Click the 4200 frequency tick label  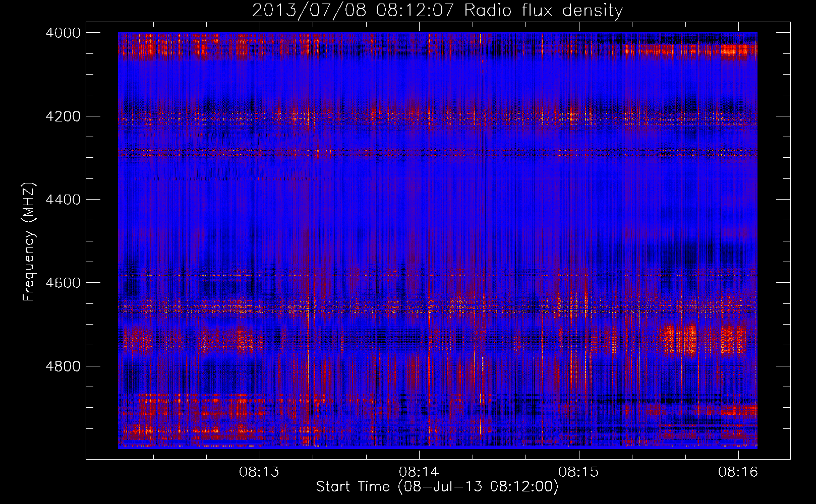[x=63, y=116]
